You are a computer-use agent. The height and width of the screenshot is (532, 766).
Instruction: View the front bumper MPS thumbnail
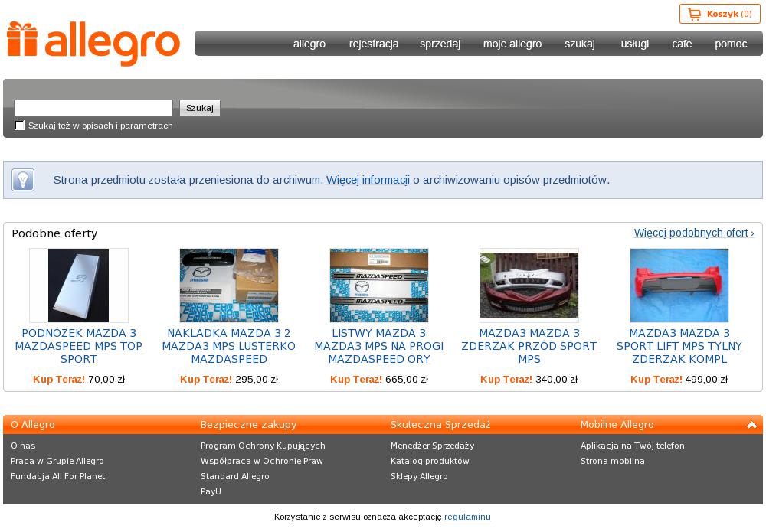coord(529,286)
